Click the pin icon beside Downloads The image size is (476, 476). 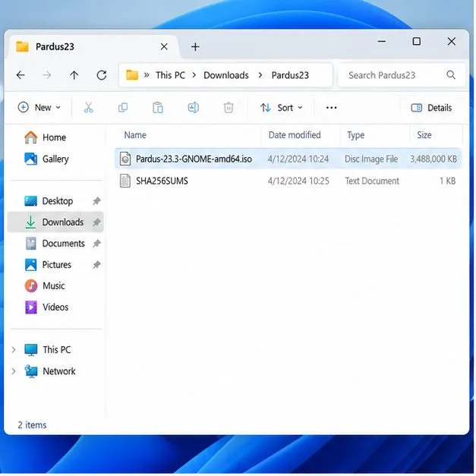pyautogui.click(x=96, y=222)
